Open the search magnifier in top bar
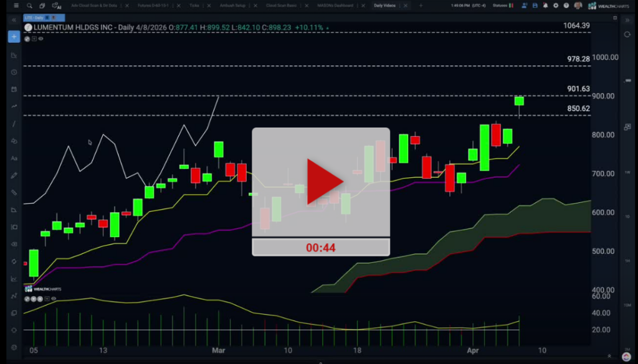Viewport: 638px width, 364px height. 29,6
